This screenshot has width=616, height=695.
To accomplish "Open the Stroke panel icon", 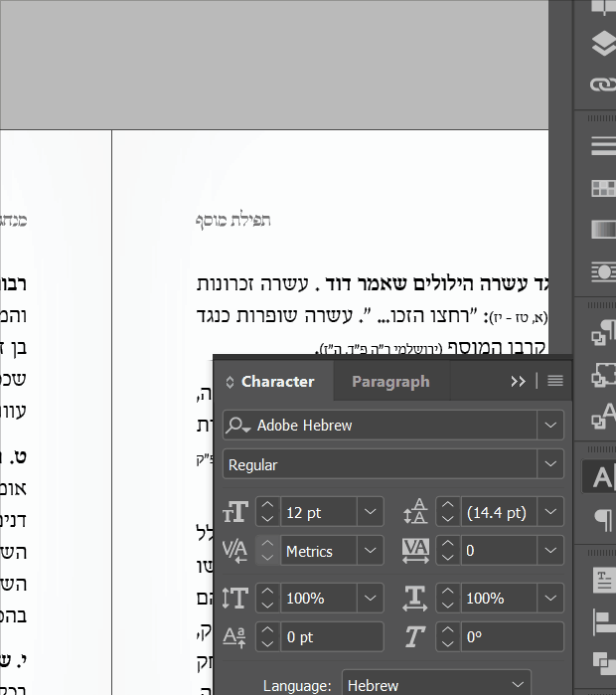I will (x=604, y=146).
